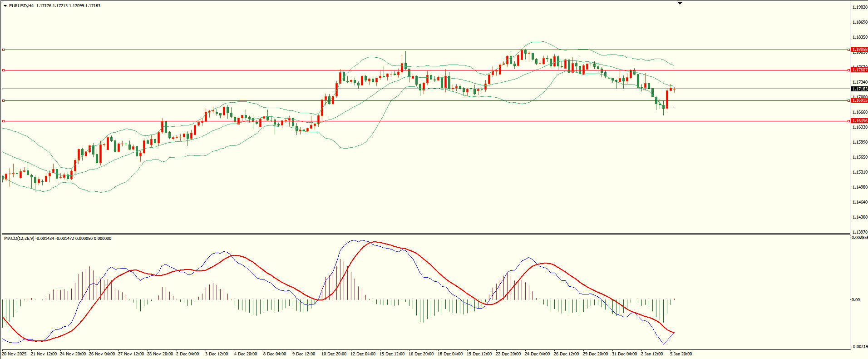Screen dimensions: 868x359
Task: Click the chart shift triangle marker at top
Action: [680, 3]
